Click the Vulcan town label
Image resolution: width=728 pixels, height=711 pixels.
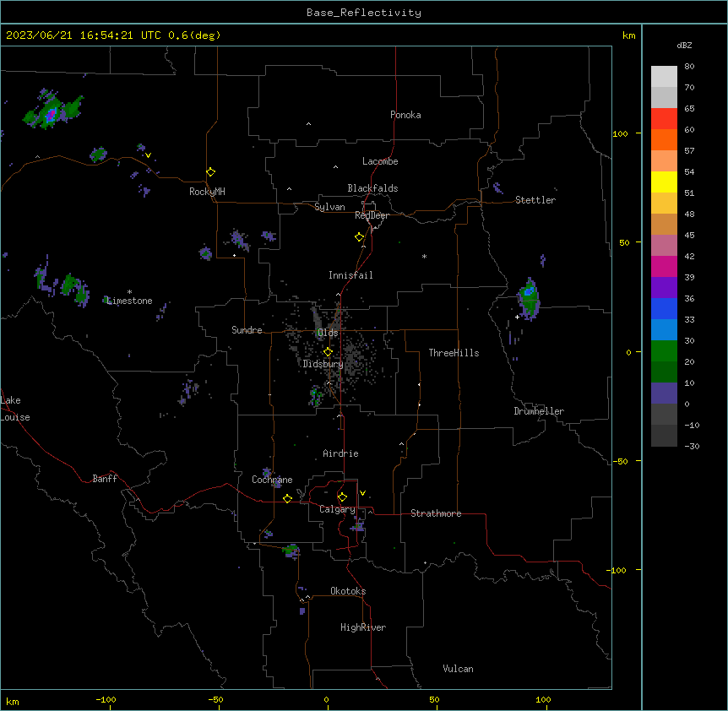click(458, 669)
